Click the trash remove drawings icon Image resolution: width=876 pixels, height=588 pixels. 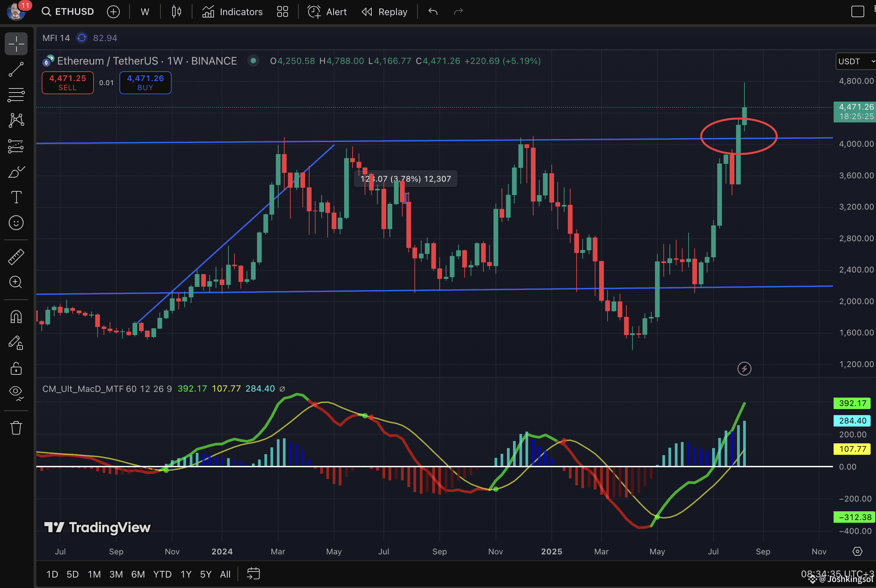(16, 428)
